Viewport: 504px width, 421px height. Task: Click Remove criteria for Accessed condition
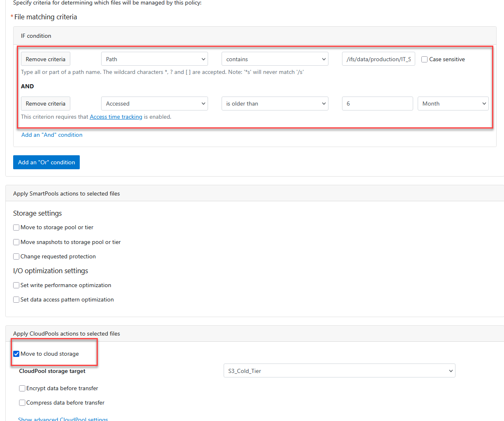[46, 104]
